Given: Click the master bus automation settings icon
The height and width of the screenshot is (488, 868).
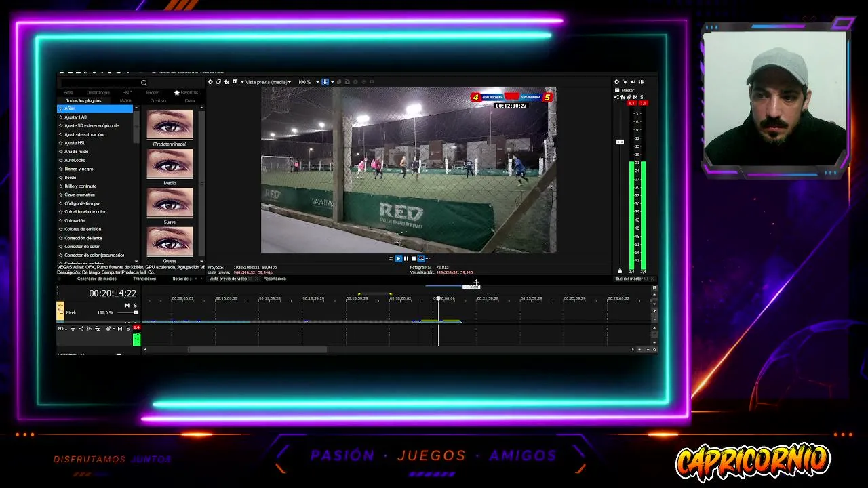Looking at the screenshot, I should (x=629, y=97).
